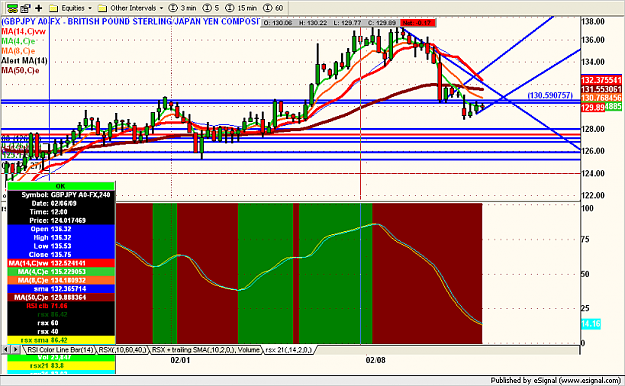Switch chart to 15 min interval
625x386 pixels.
pyautogui.click(x=241, y=8)
